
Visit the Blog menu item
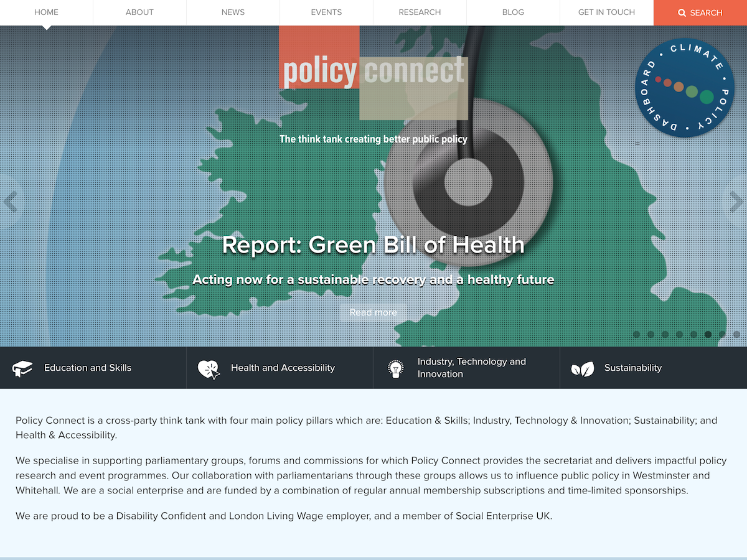[514, 12]
